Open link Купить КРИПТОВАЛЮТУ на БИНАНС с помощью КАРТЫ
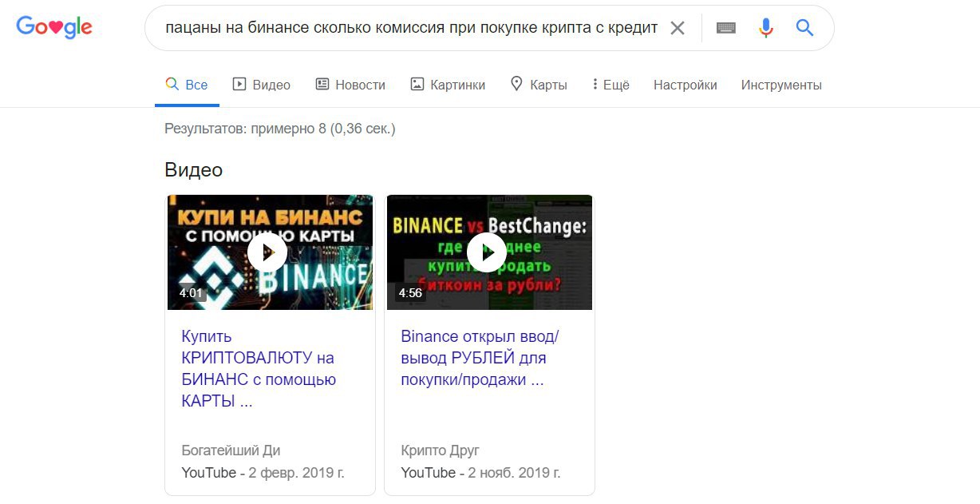The image size is (980, 504). tap(259, 369)
